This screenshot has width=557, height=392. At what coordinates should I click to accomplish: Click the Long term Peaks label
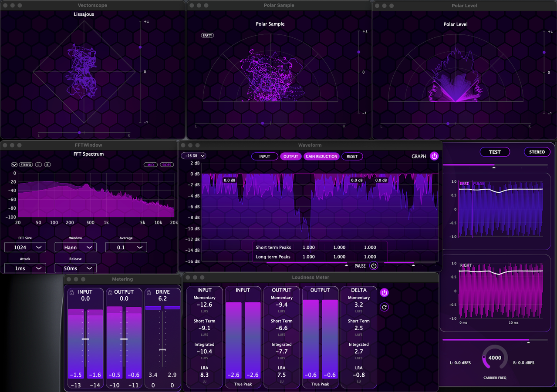tap(273, 257)
